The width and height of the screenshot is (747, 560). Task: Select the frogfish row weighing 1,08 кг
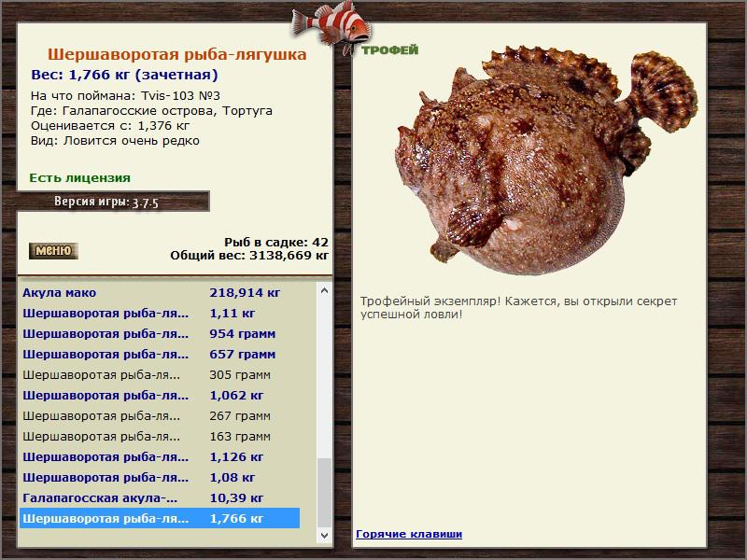coord(160,477)
